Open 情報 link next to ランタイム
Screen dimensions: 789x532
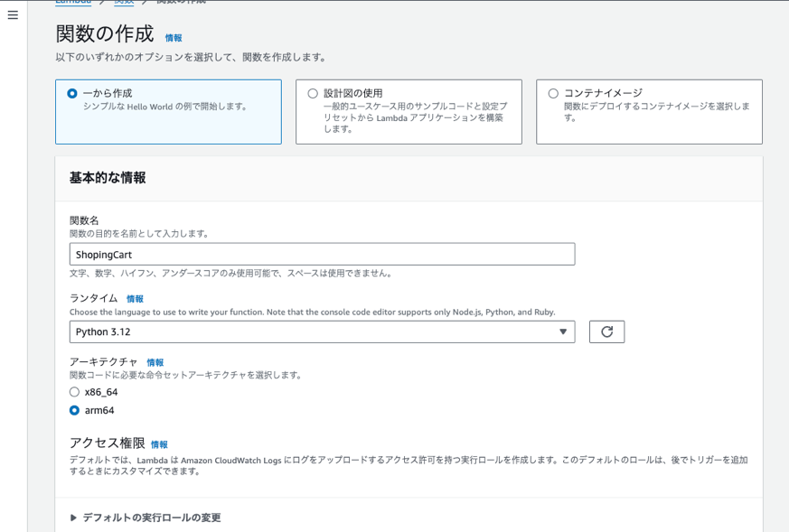click(135, 299)
